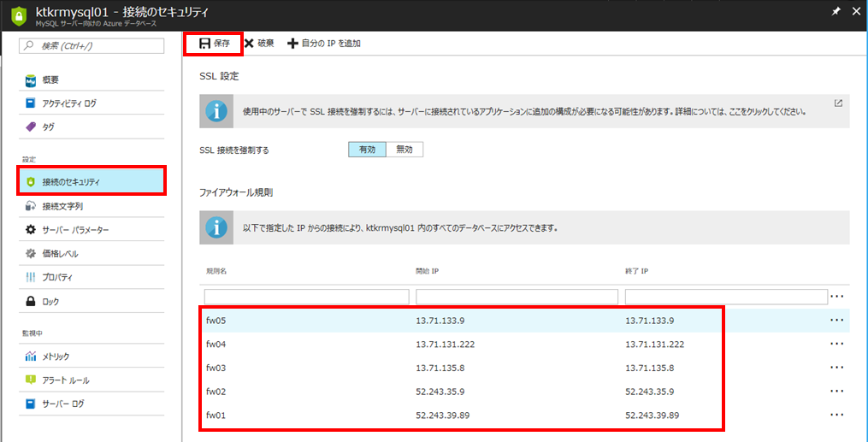Click the 保存 button in the toolbar
Viewport: 868px width, 442px height.
(215, 44)
